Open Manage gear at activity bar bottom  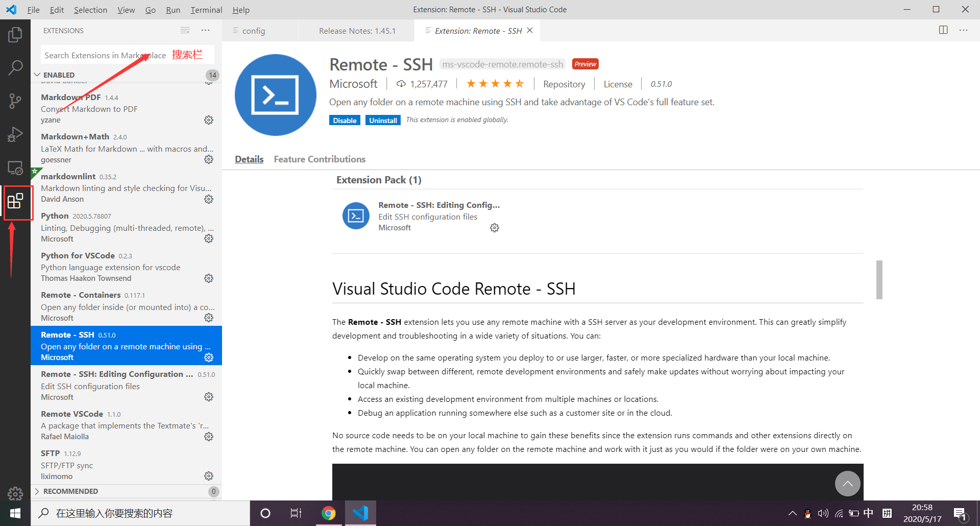tap(15, 493)
